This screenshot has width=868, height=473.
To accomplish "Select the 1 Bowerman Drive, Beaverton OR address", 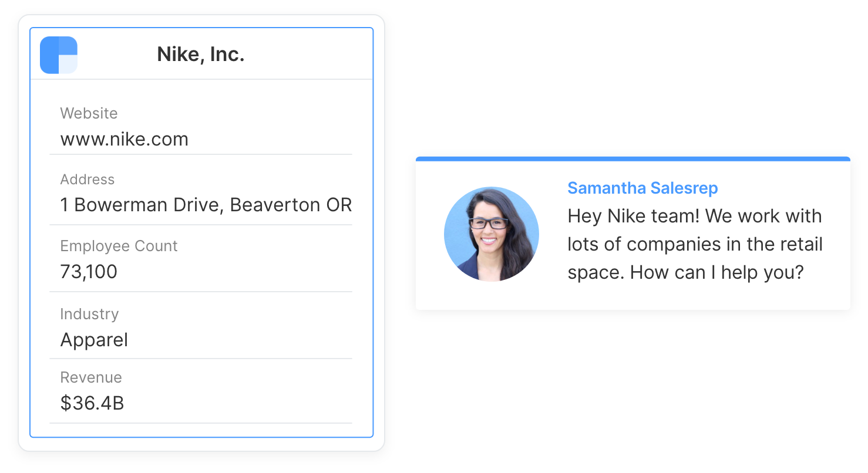I will (206, 205).
